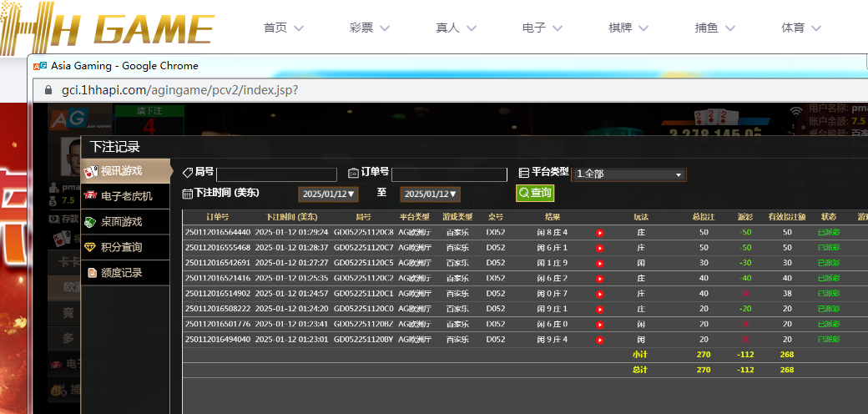Click the replay icon for order 250112016494040
This screenshot has height=414, width=868.
(x=599, y=340)
